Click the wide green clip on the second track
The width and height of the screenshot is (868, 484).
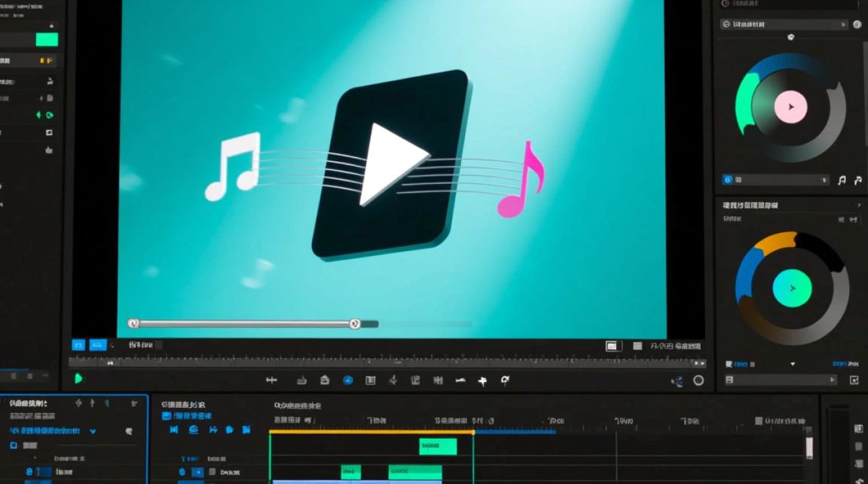[x=415, y=472]
